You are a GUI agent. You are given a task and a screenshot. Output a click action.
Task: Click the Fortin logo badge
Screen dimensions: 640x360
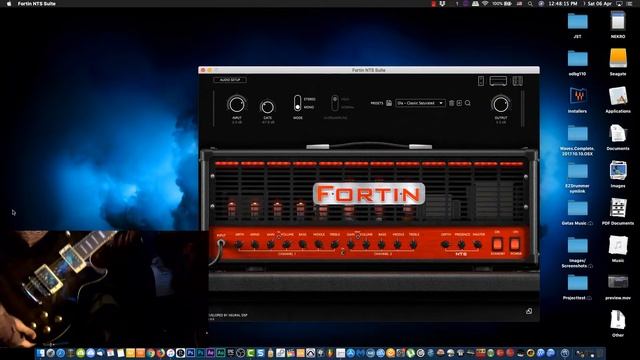pos(369,194)
